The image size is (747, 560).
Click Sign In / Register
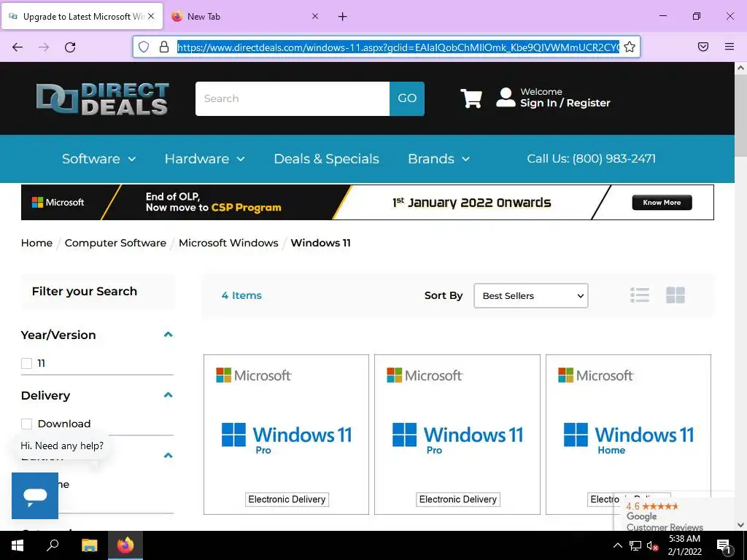point(565,103)
